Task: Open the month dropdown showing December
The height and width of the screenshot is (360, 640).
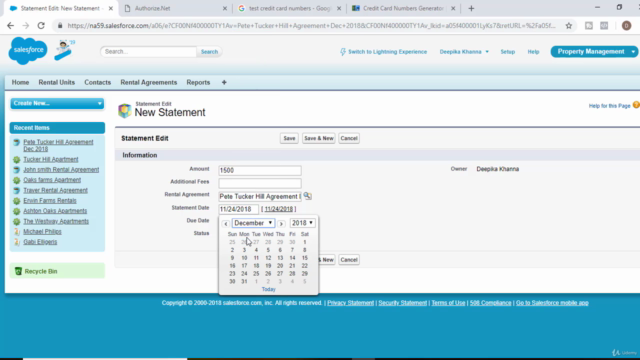Action: (x=253, y=223)
